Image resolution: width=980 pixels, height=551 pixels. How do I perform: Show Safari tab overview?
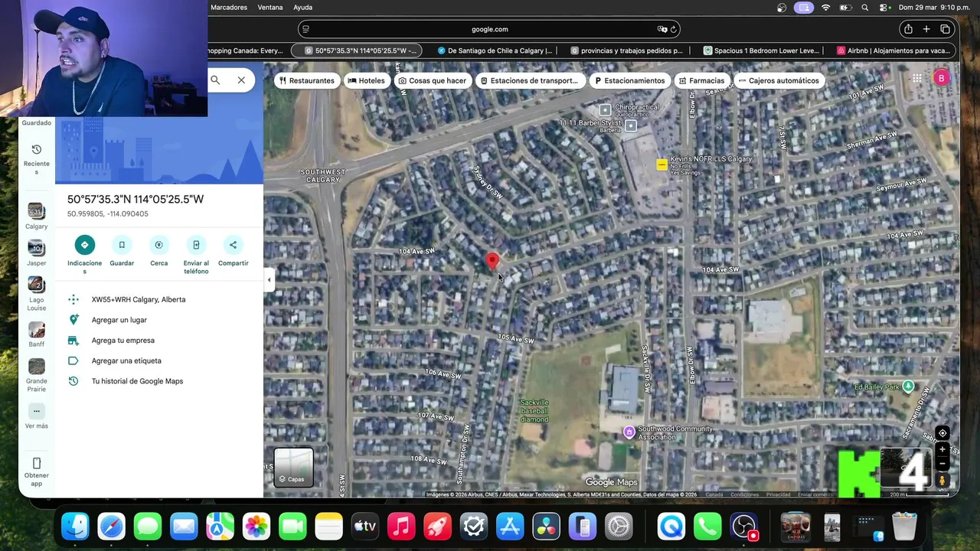pos(946,29)
